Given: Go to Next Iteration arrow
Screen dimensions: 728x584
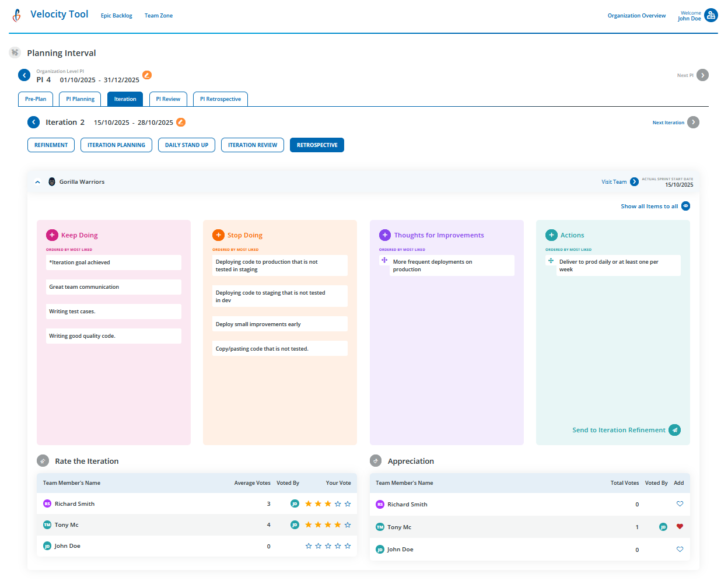Looking at the screenshot, I should pyautogui.click(x=693, y=123).
